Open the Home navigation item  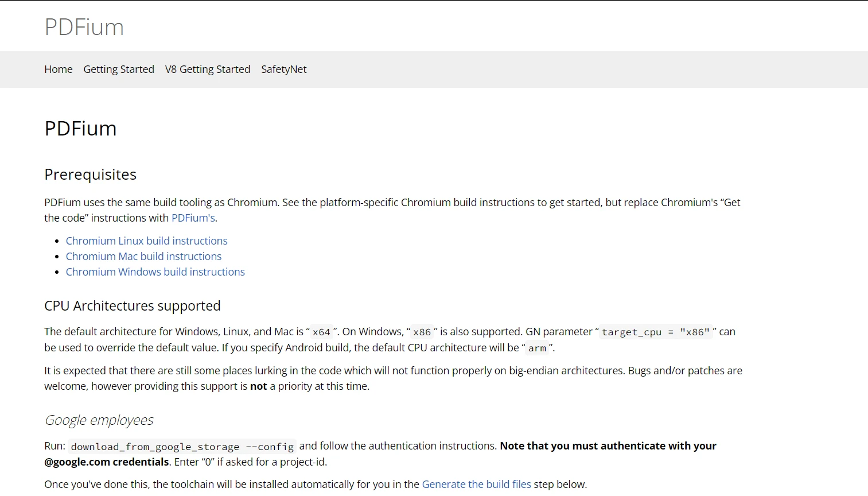[59, 69]
